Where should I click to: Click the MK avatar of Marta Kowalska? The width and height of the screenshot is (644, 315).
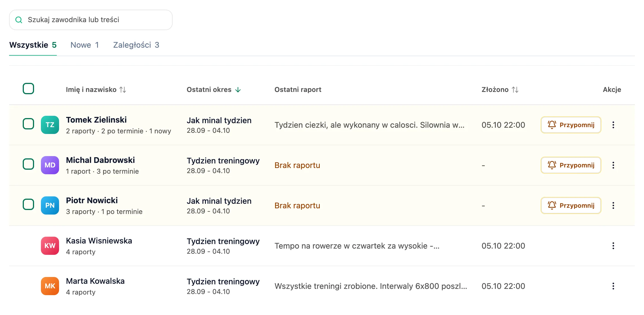coord(50,286)
